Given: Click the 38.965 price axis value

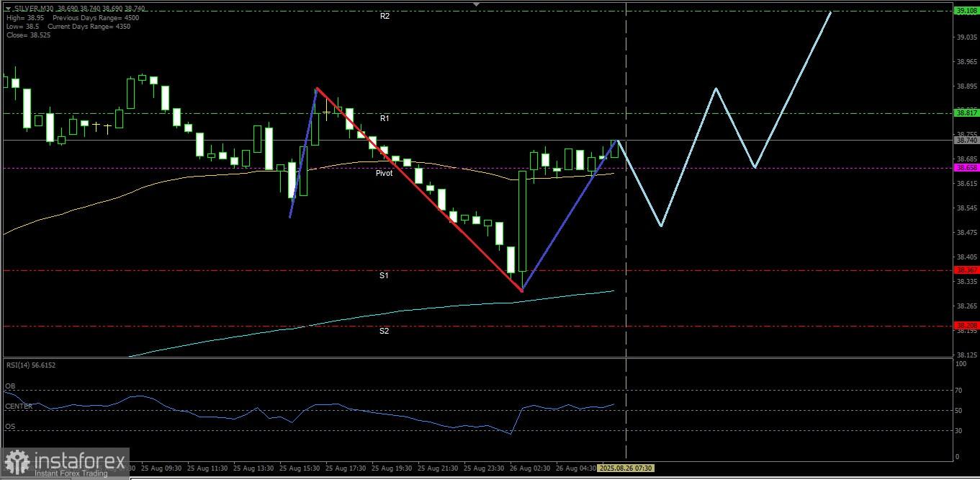Looking at the screenshot, I should 966,61.
